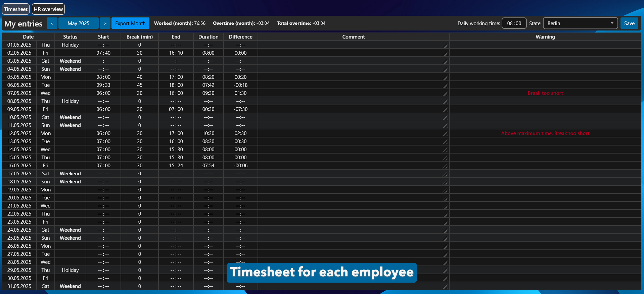
Task: Click the comment resize handle on 31.05.2025 row
Action: [445, 287]
